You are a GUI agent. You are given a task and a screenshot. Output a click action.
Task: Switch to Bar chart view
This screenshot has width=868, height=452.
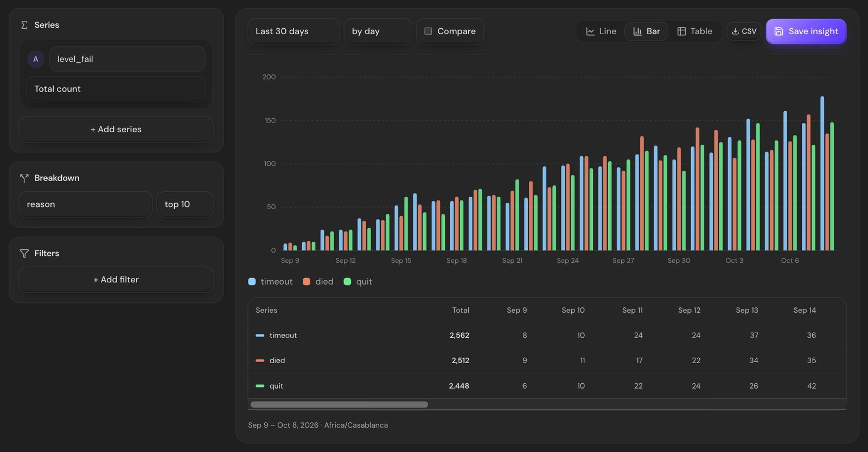click(647, 31)
